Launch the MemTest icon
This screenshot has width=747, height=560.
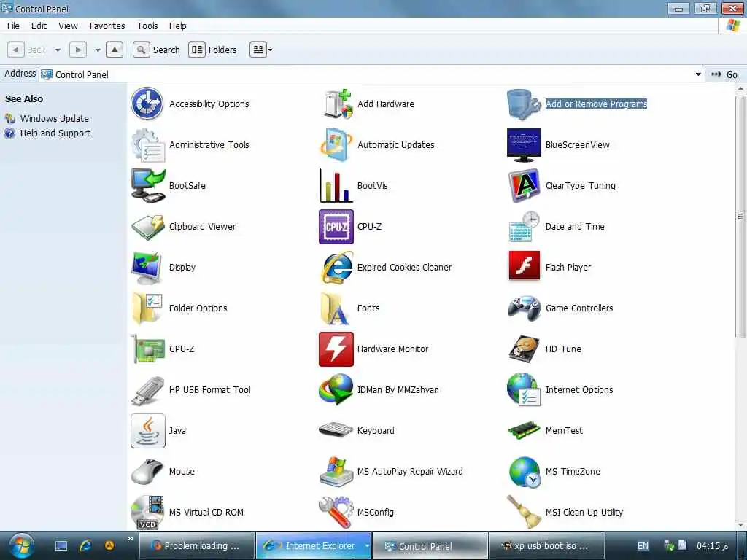coord(524,430)
